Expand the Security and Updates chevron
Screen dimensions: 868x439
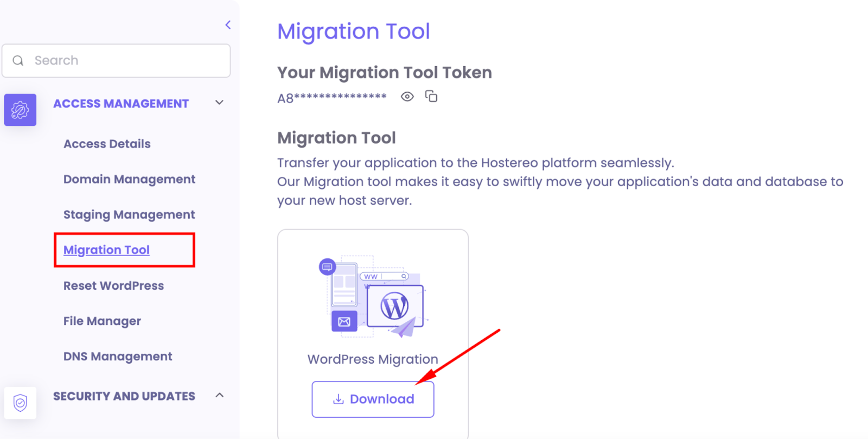(x=219, y=395)
